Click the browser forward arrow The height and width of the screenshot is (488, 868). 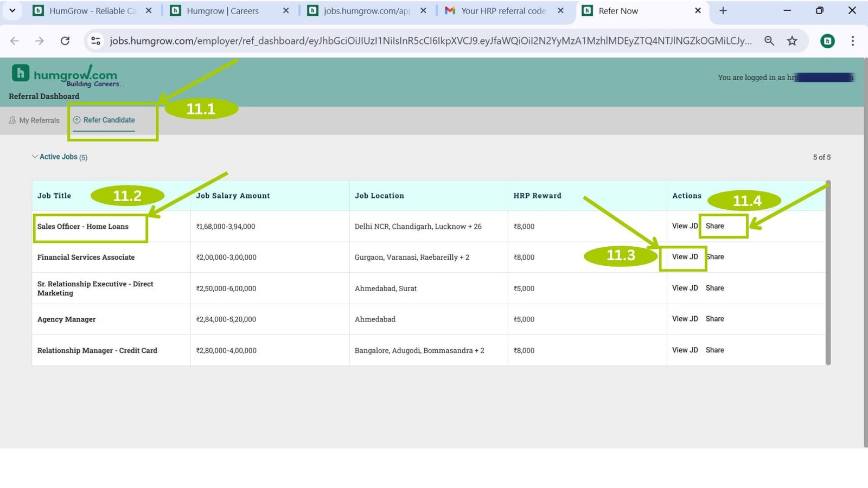tap(40, 41)
